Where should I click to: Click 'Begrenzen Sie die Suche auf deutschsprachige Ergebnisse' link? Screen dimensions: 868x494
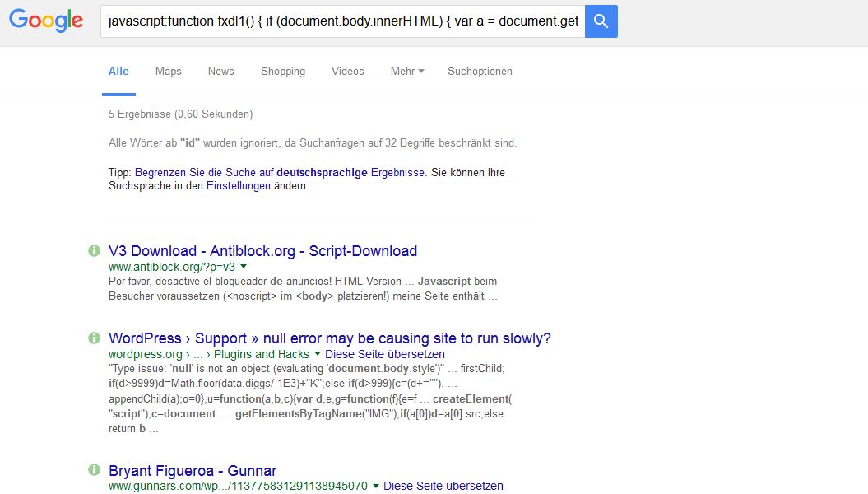click(x=280, y=172)
